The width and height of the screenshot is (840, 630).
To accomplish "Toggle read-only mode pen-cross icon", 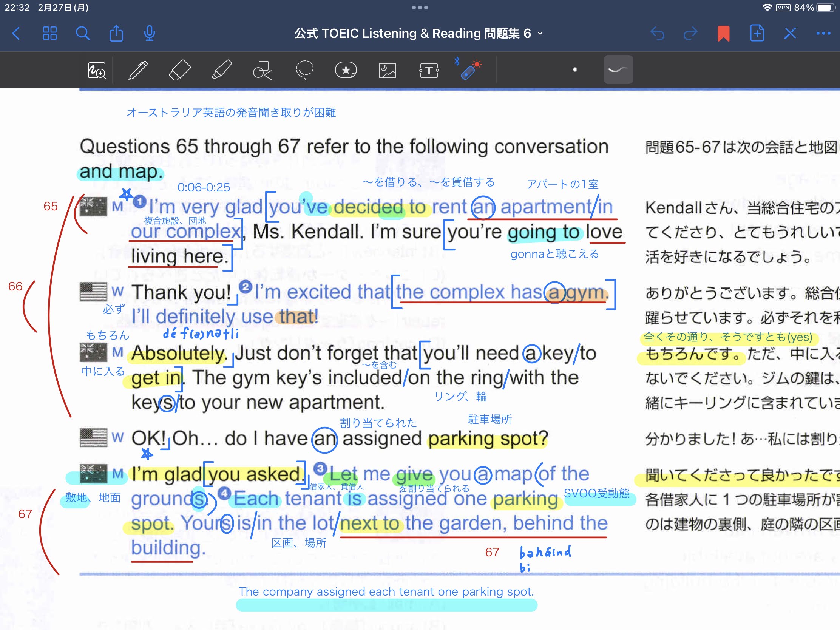I will (x=790, y=33).
